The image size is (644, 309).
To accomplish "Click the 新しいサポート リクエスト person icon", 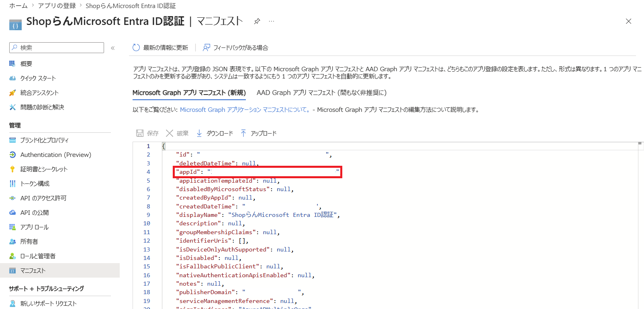I will [12, 303].
